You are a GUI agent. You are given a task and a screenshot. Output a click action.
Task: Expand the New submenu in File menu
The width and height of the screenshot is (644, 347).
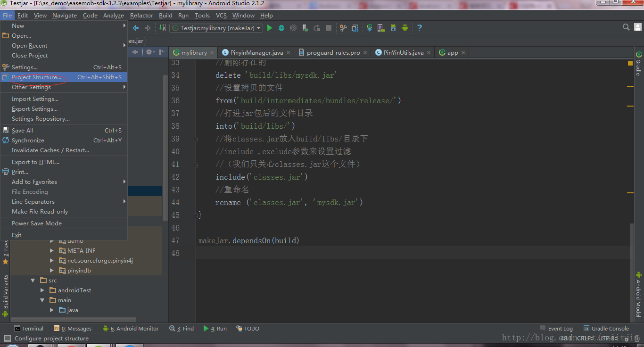click(x=64, y=26)
